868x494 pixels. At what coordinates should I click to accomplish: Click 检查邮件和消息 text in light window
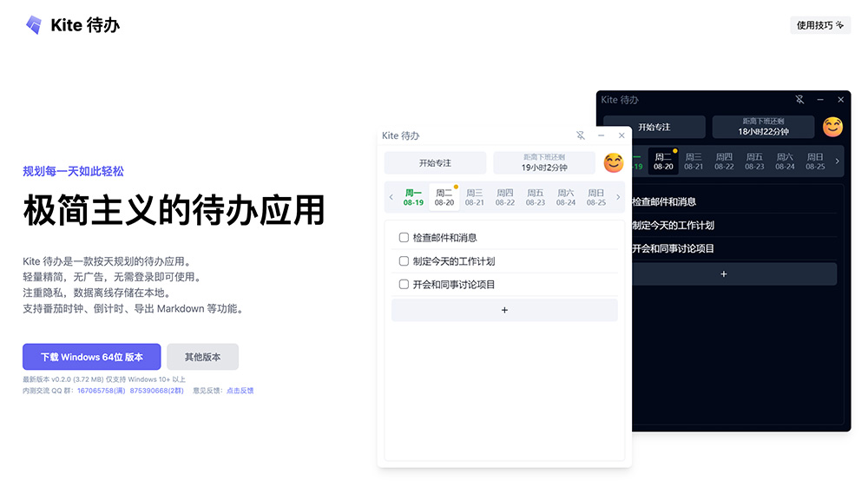(445, 238)
